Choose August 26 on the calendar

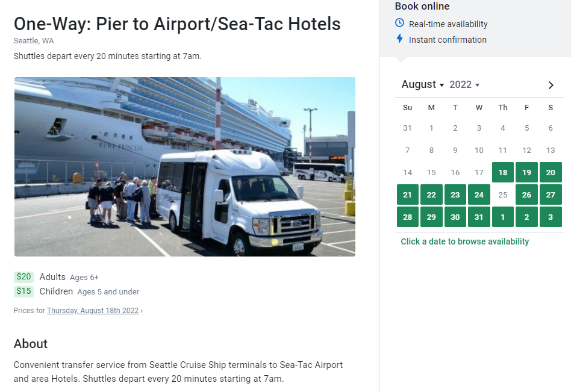click(526, 194)
